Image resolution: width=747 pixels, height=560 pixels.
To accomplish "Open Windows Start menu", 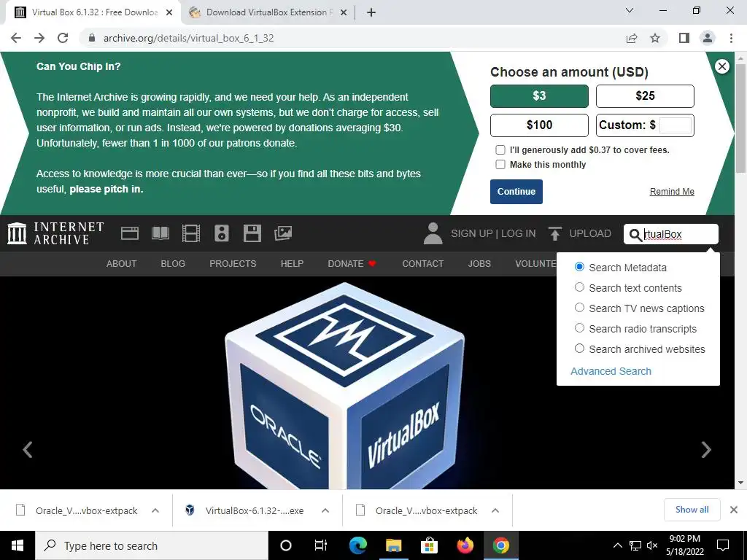I will click(x=18, y=545).
